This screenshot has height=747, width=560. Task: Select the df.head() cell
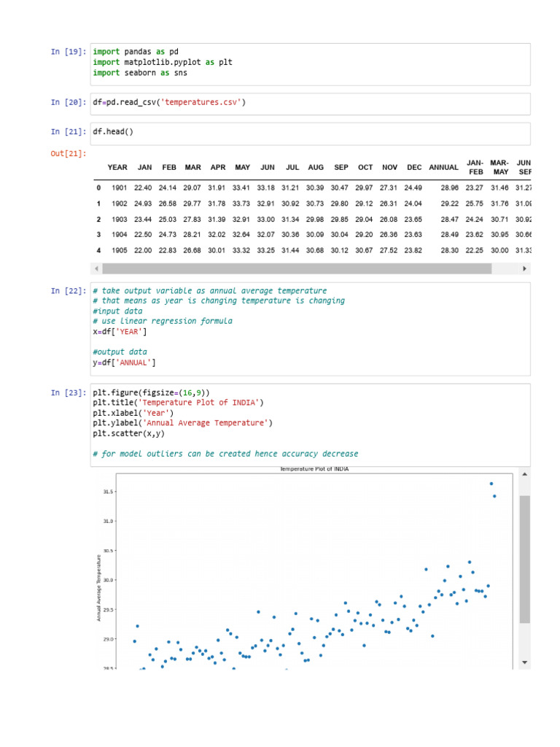click(x=310, y=132)
